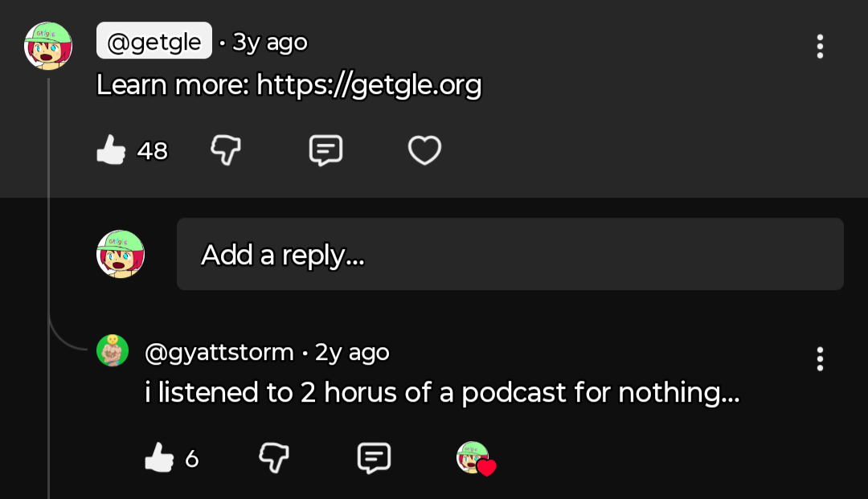This screenshot has width=868, height=499.
Task: Open the getgle.org comment text
Action: click(289, 85)
